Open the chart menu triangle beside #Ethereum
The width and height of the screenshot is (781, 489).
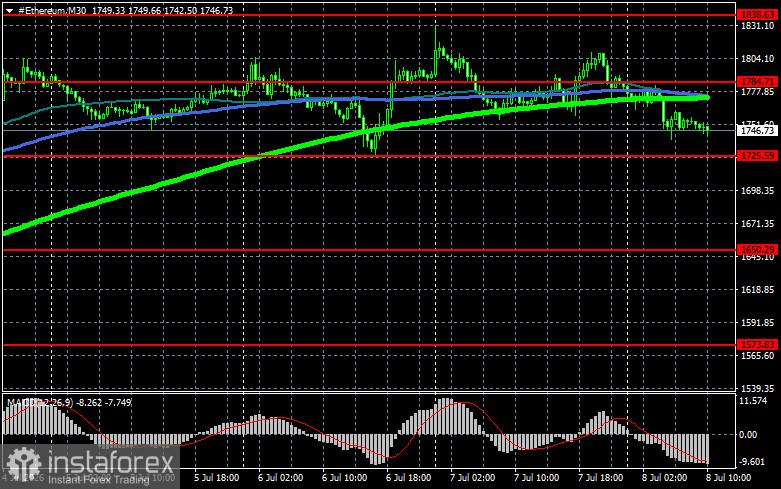(9, 10)
